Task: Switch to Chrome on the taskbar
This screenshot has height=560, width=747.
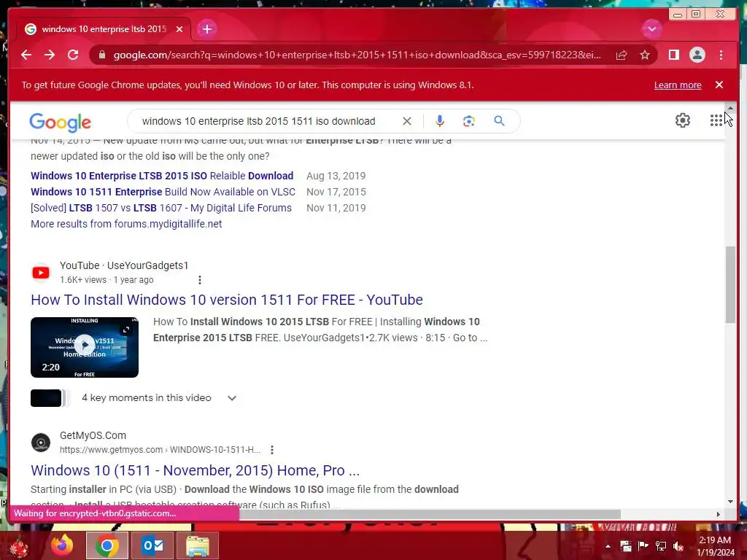Action: [x=107, y=545]
